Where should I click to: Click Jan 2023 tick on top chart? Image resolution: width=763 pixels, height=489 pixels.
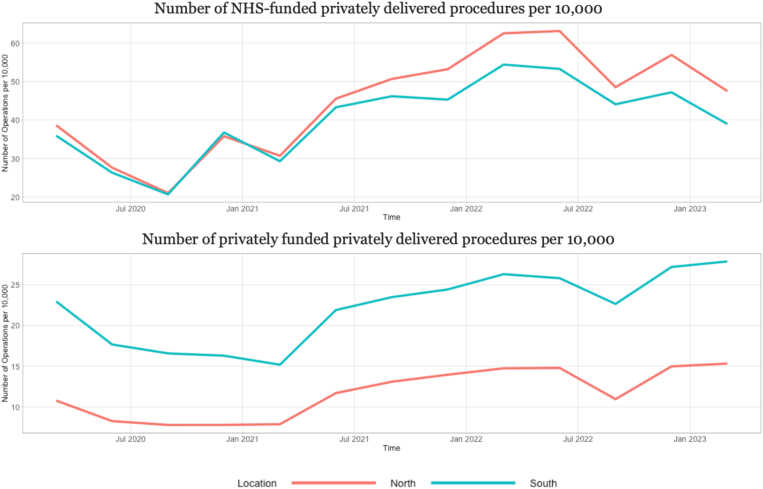pyautogui.click(x=691, y=208)
